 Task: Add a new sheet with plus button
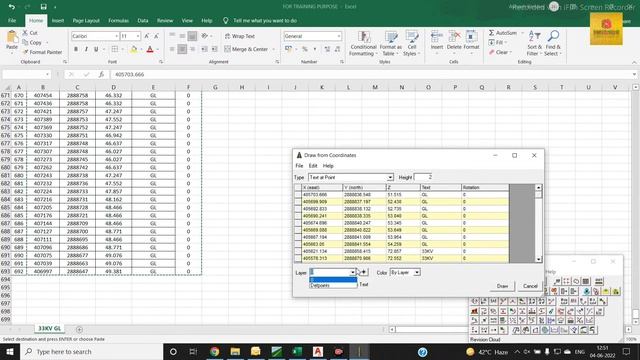tap(79, 329)
